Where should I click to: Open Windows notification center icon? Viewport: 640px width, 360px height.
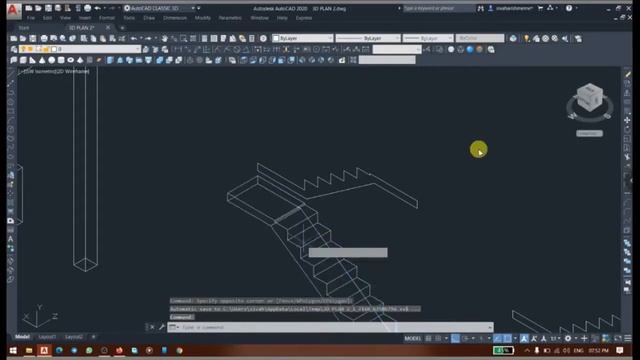pyautogui.click(x=620, y=351)
